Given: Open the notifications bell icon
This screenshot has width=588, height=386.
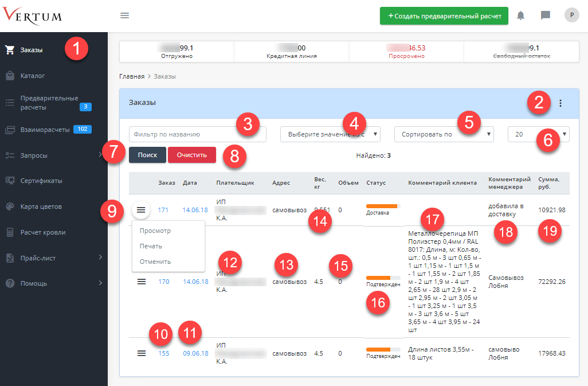Looking at the screenshot, I should pyautogui.click(x=520, y=15).
